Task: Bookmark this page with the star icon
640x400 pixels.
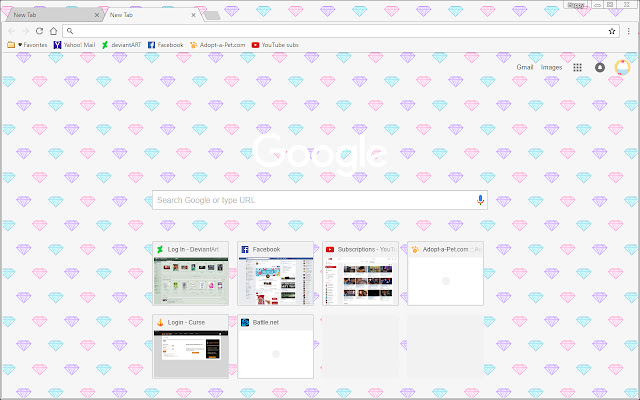Action: click(x=611, y=31)
